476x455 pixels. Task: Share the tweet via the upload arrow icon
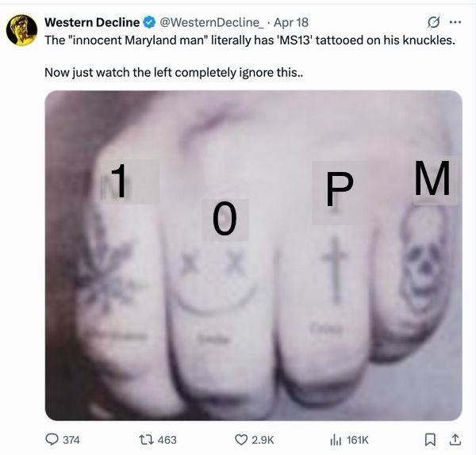point(458,438)
